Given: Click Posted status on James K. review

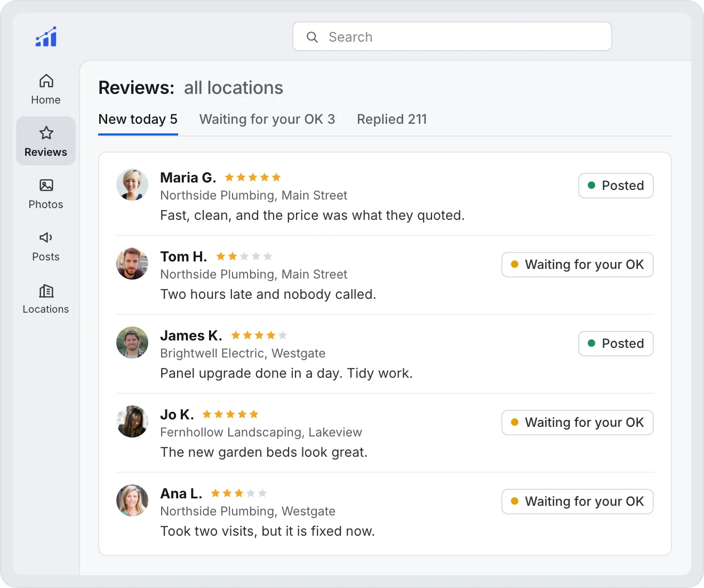Looking at the screenshot, I should coord(616,344).
